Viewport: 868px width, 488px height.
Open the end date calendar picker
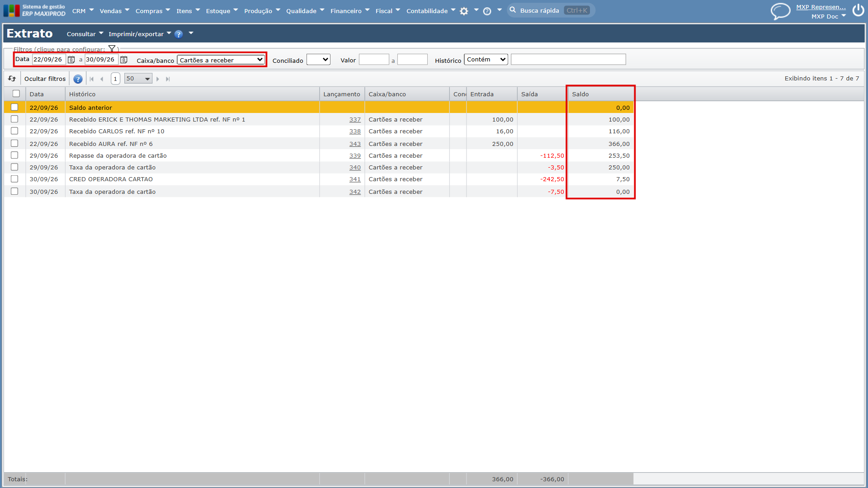[124, 60]
